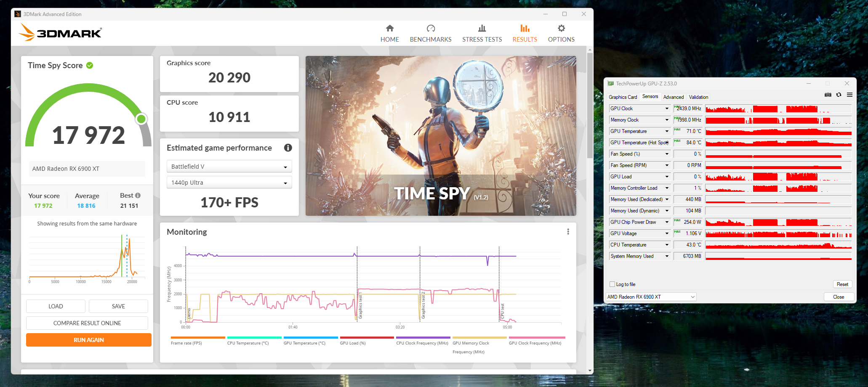Expand the GPU Clock sensor dropdown
Viewport: 868px width, 387px height.
pos(667,109)
